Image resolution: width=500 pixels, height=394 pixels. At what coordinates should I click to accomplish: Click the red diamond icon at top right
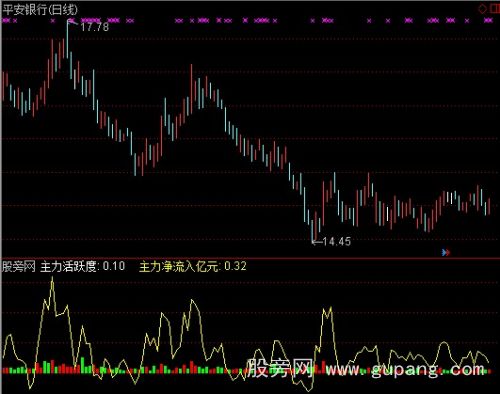coord(482,9)
